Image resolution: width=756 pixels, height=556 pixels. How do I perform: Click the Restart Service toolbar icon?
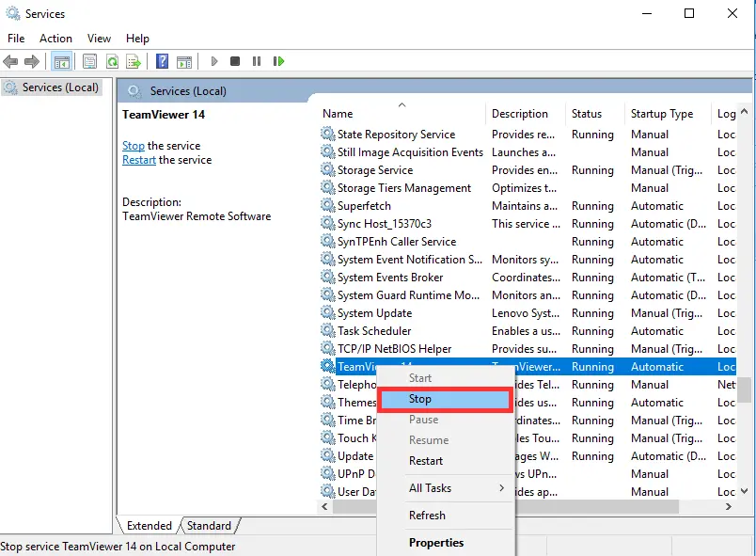(278, 61)
